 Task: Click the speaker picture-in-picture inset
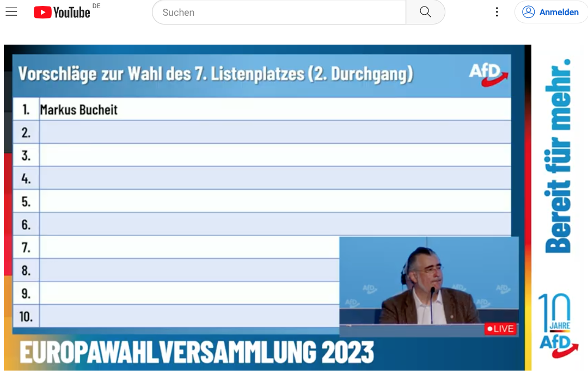429,286
